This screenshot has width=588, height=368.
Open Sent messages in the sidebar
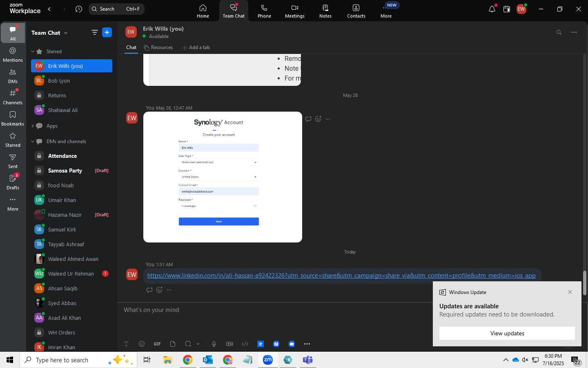(13, 161)
